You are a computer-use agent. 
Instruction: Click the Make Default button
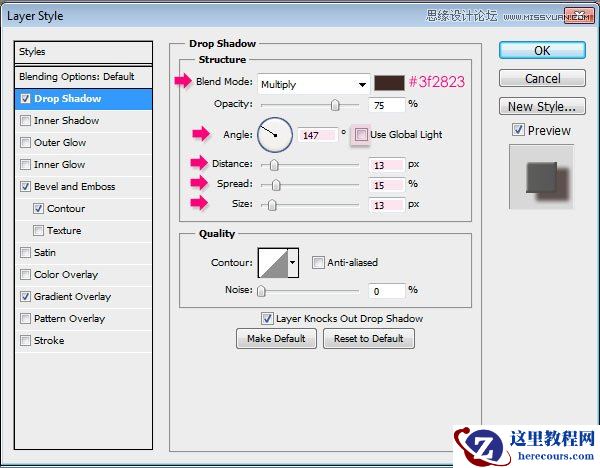click(x=276, y=339)
